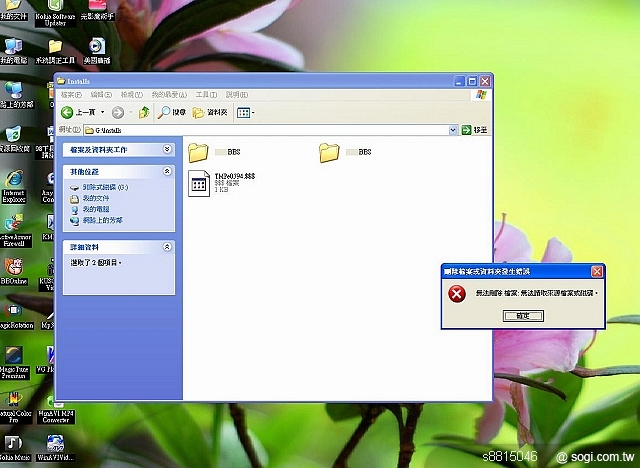
Task: Open the Views dropdown in toolbar
Action: click(x=245, y=112)
